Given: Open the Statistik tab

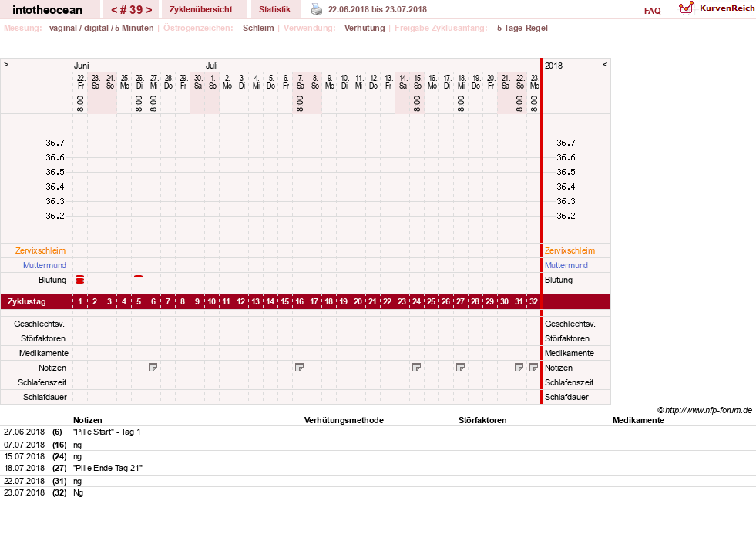Looking at the screenshot, I should click(x=274, y=9).
